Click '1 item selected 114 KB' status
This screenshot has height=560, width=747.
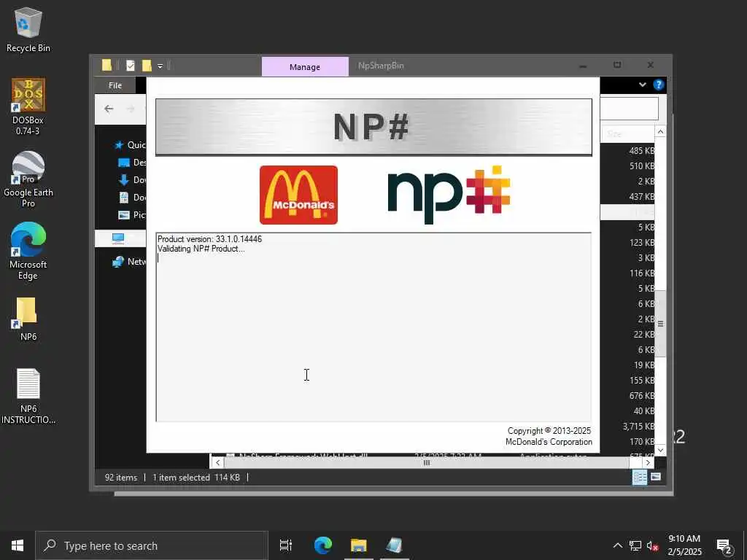coord(196,477)
